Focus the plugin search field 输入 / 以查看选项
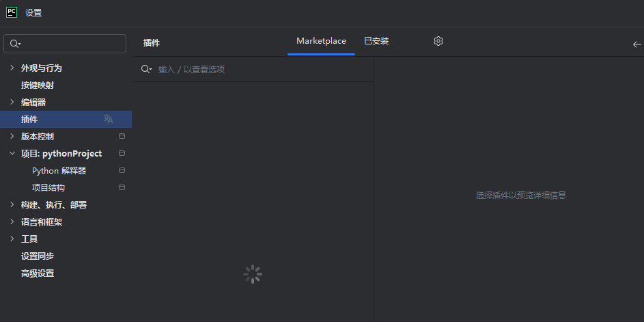This screenshot has height=322, width=644. (x=253, y=69)
